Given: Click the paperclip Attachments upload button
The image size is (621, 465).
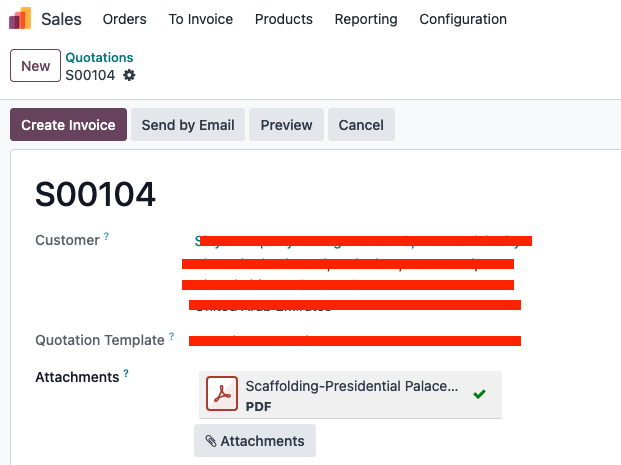Looking at the screenshot, I should pyautogui.click(x=255, y=441).
